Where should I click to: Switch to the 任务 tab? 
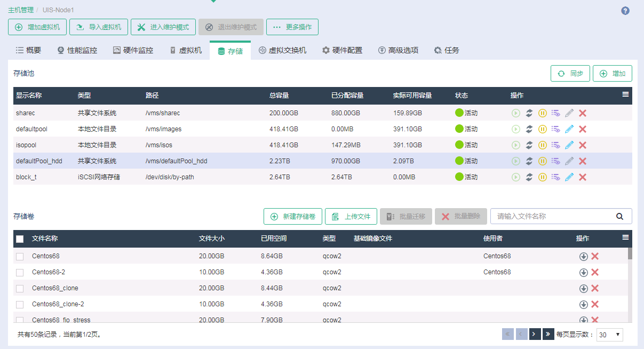(x=447, y=50)
